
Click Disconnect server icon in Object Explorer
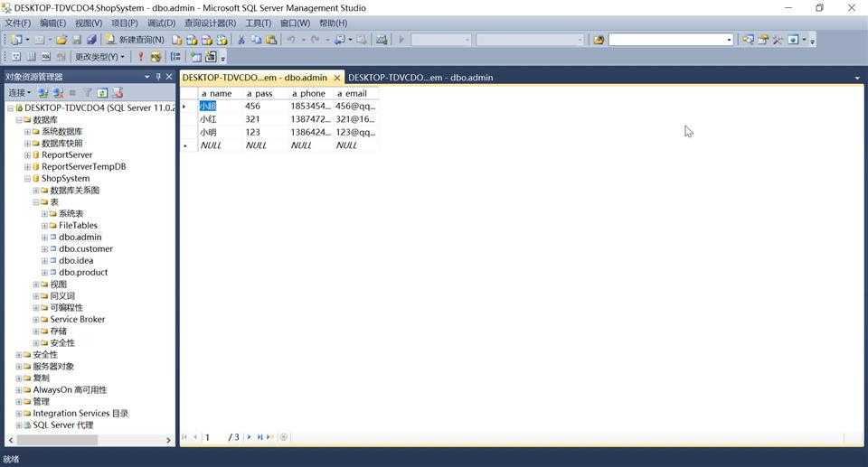(x=58, y=92)
